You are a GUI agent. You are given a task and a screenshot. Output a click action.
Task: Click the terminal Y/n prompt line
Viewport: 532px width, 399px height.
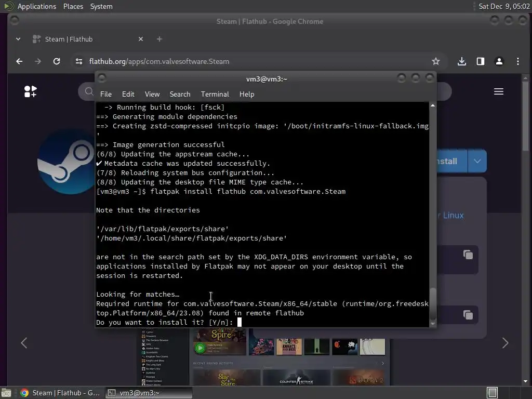point(169,322)
